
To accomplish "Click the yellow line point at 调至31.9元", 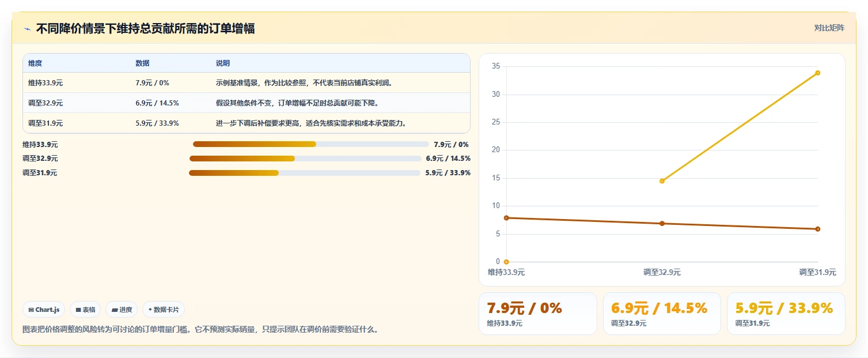I will tap(817, 73).
